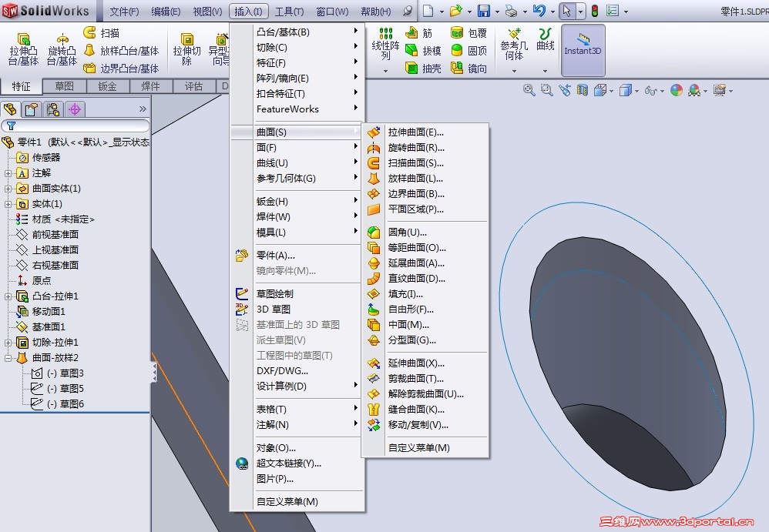The width and height of the screenshot is (769, 532).
Task: Select 草图3 in the feature tree
Action: pyautogui.click(x=65, y=373)
